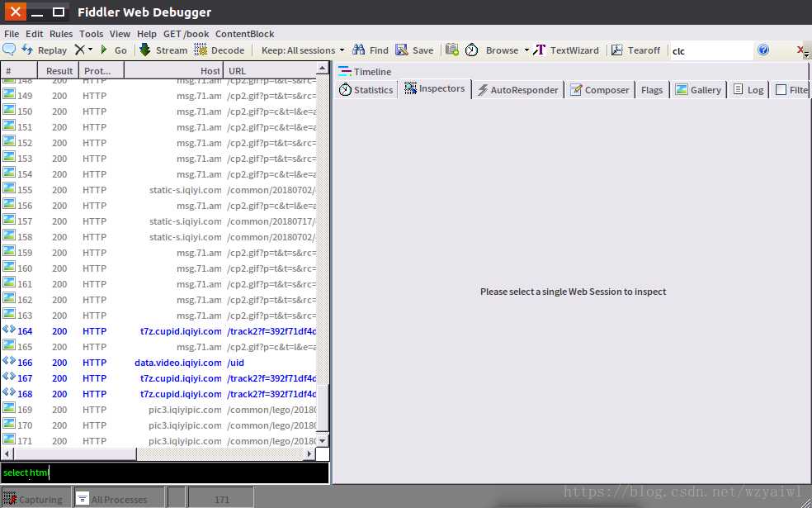Expand the Browse dropdown arrow
Screen dimensions: 812x508
tap(526, 50)
